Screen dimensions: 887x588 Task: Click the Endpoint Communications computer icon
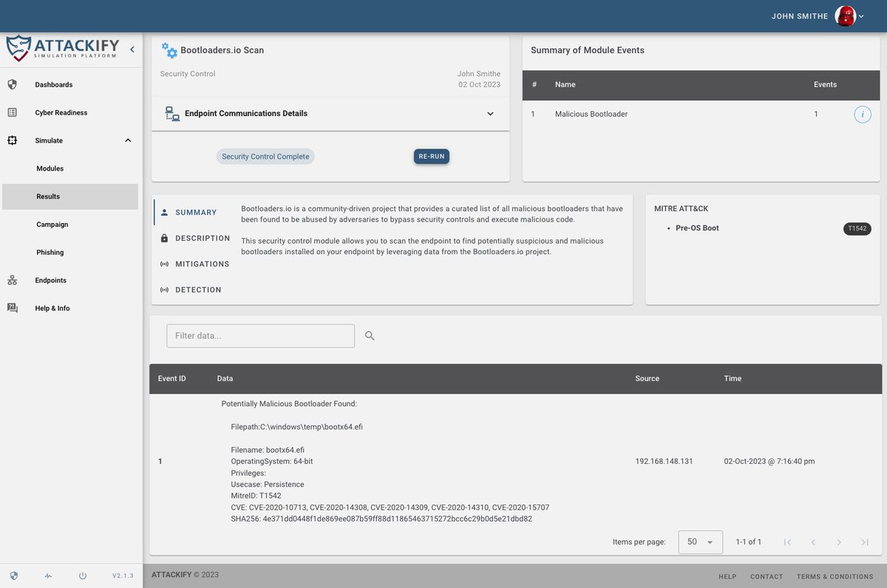click(172, 114)
